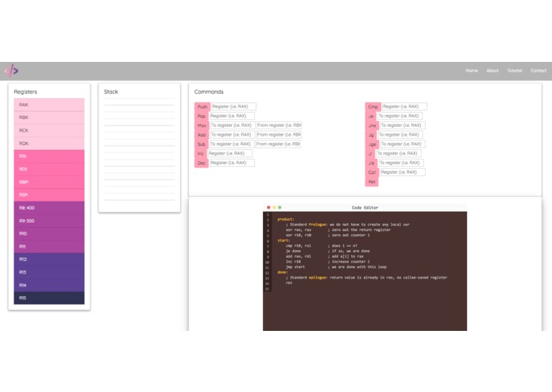Screen dimensions: 552x392
Task: Click the Cmp command button
Action: click(x=373, y=106)
